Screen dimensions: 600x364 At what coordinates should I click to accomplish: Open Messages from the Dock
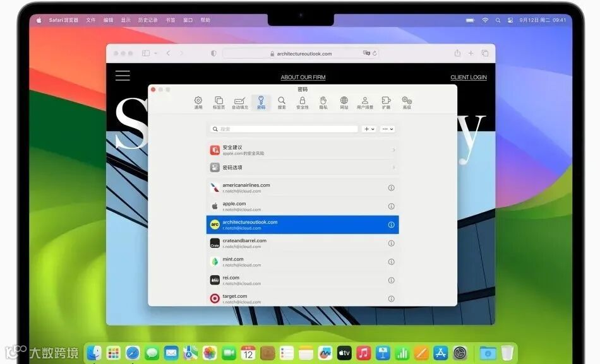click(x=152, y=353)
